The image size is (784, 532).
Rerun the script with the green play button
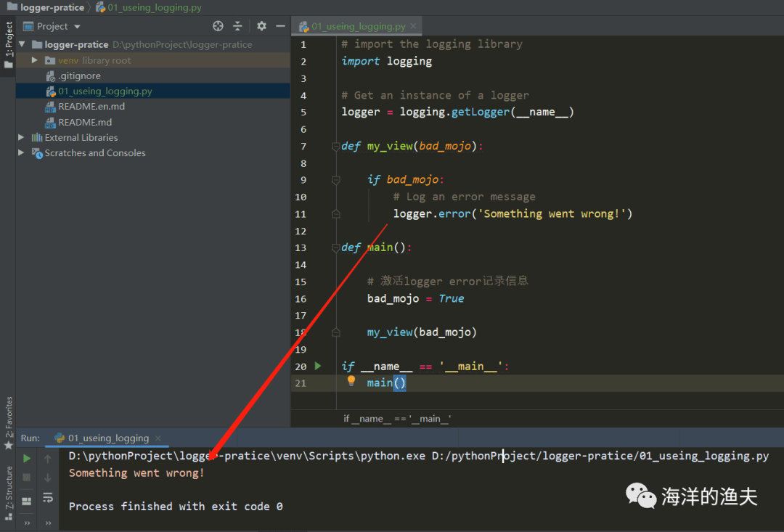[27, 459]
